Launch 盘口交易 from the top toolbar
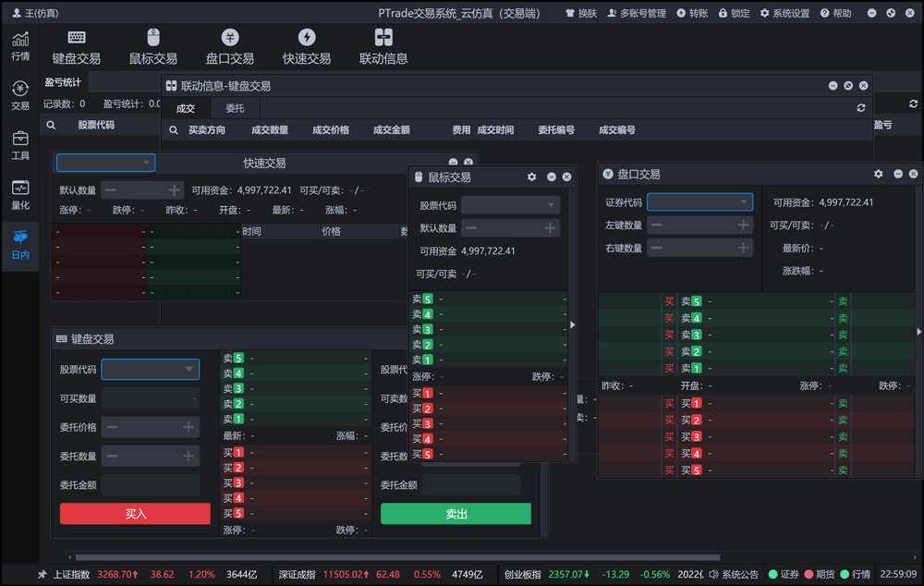Screen dimensions: 924x586 (230, 46)
